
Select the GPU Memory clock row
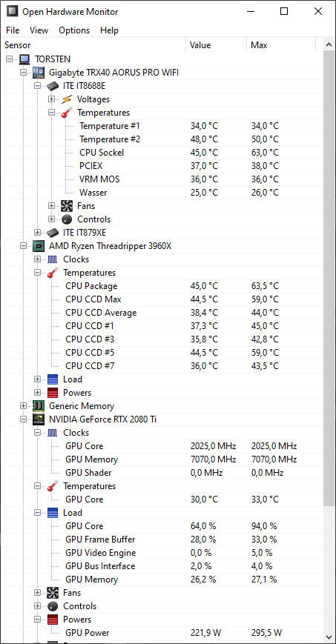click(x=163, y=459)
